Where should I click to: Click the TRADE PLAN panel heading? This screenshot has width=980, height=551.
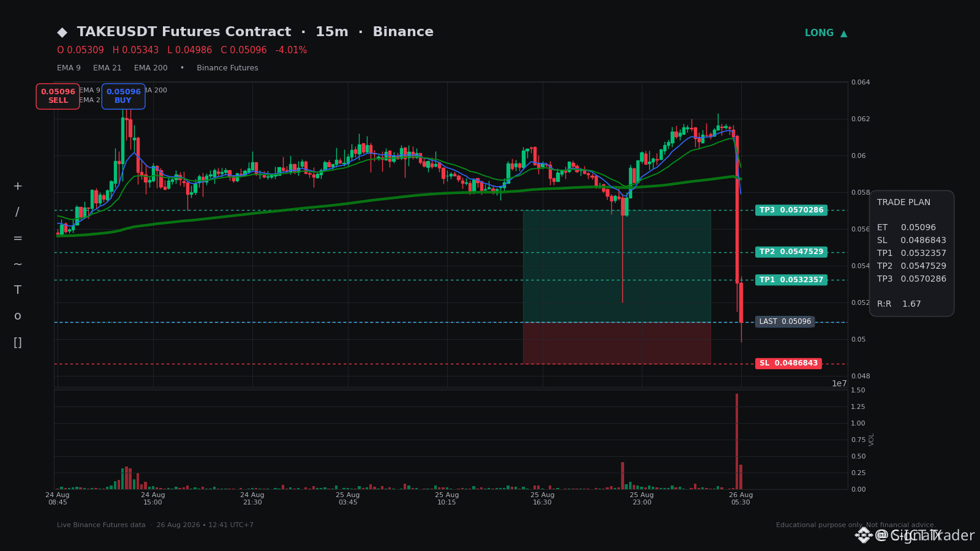(903, 203)
